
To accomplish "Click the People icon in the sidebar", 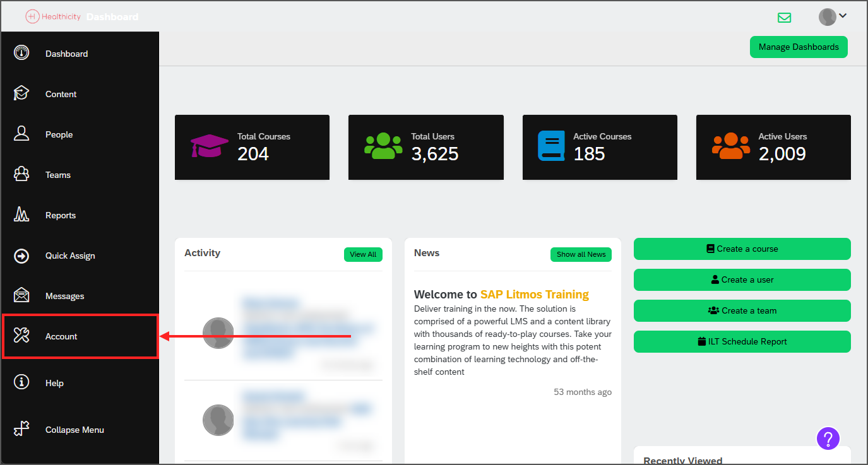I will [21, 134].
